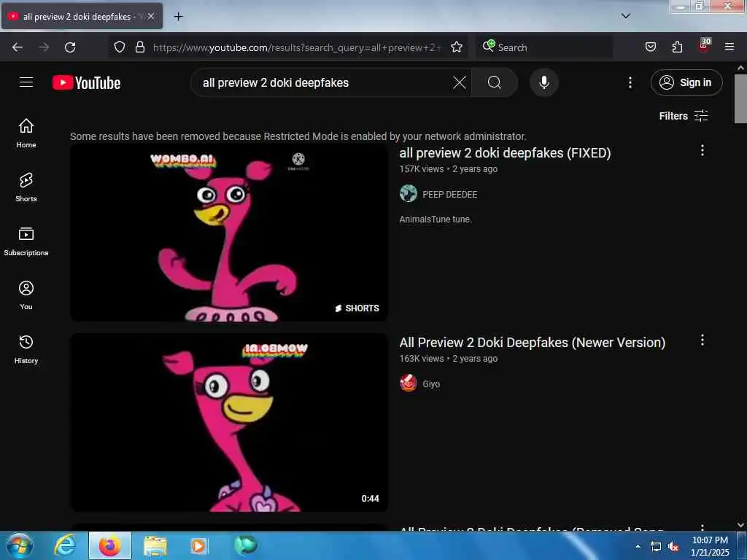Click '157K views' text of FIXED video

(422, 169)
